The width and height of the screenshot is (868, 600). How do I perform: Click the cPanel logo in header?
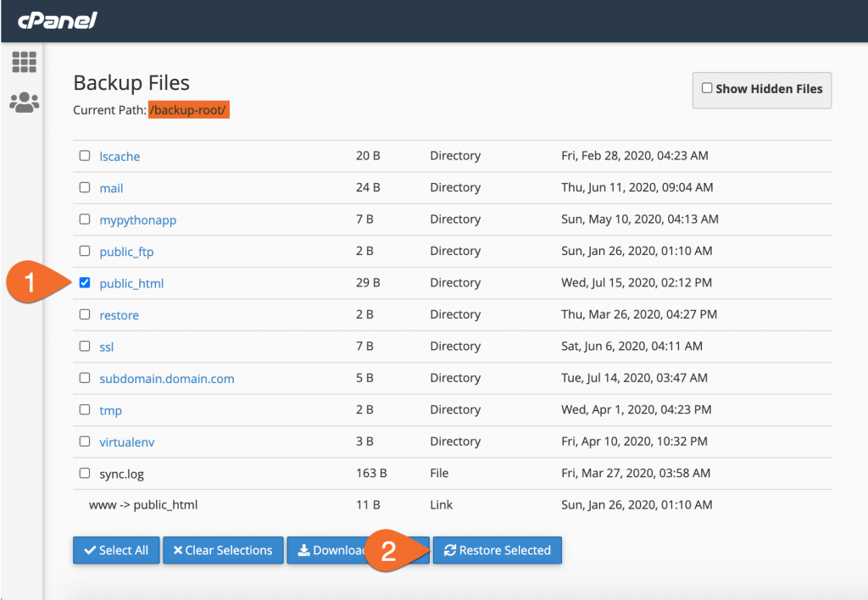pos(55,21)
